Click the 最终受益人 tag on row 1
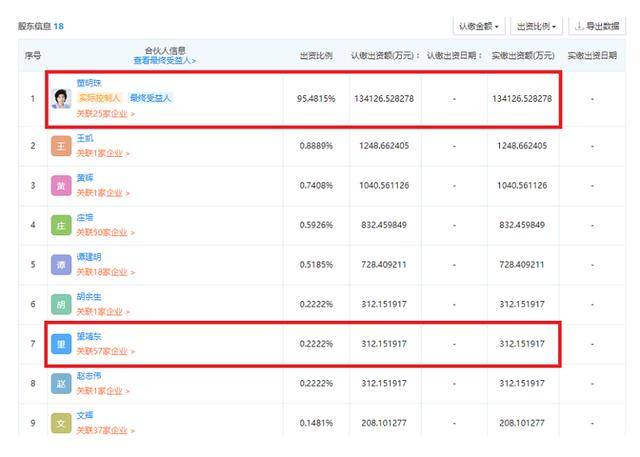Image resolution: width=640 pixels, height=457 pixels. 150,98
